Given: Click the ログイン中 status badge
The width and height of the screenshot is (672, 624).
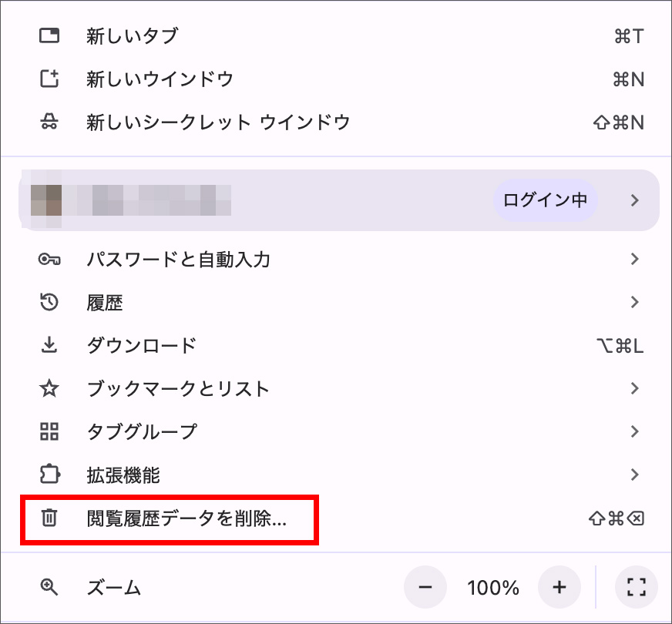Looking at the screenshot, I should click(545, 200).
